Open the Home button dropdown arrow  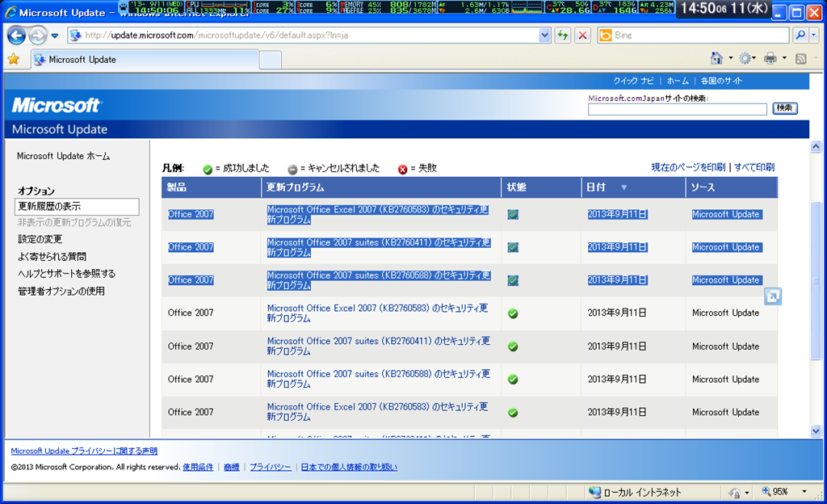(x=730, y=58)
